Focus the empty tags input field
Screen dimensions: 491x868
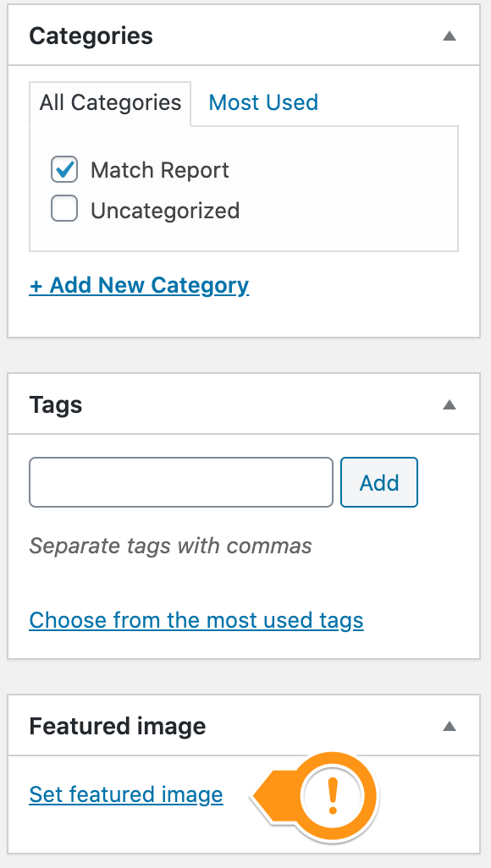point(180,482)
